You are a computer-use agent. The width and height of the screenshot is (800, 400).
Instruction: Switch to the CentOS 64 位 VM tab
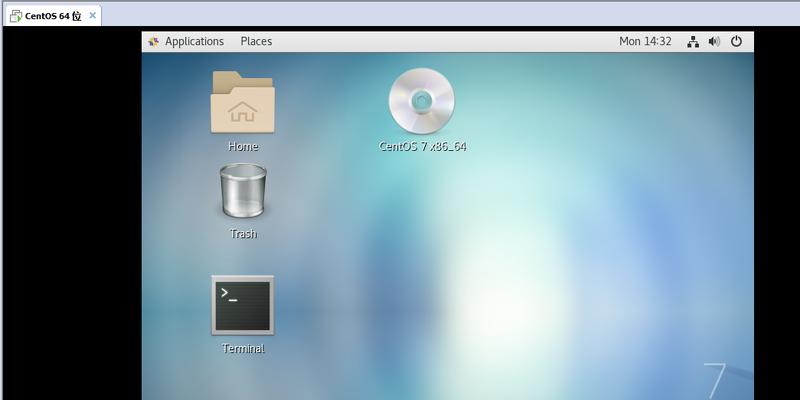[53, 16]
